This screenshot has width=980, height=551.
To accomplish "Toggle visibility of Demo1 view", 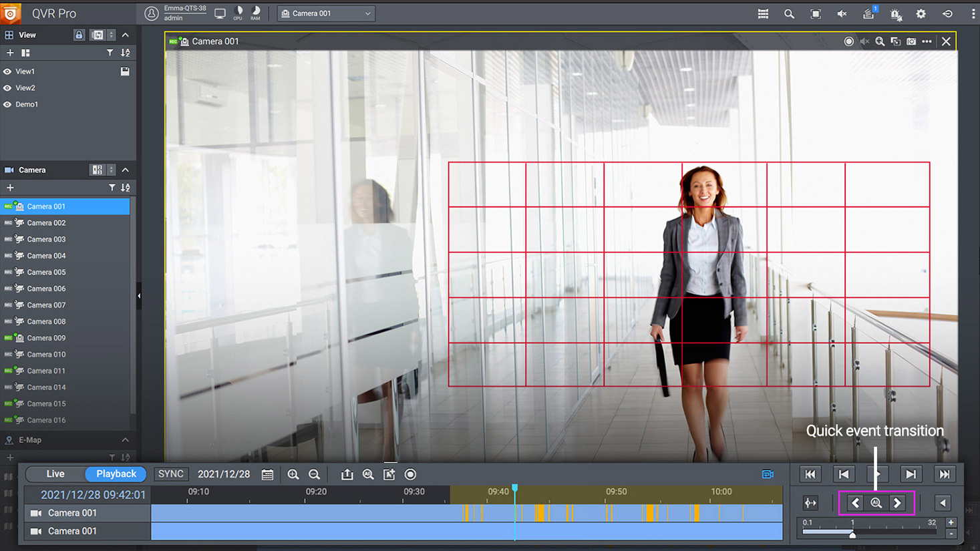I will click(7, 104).
